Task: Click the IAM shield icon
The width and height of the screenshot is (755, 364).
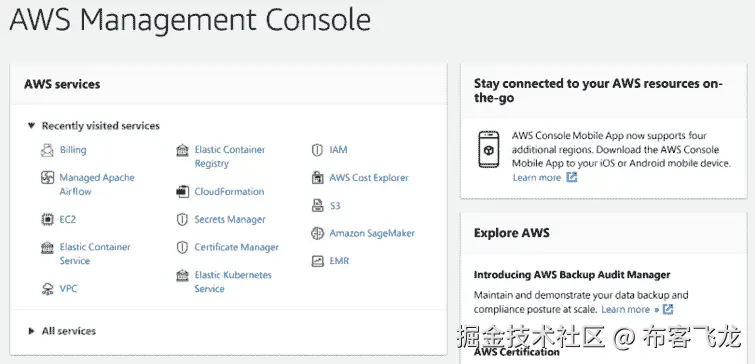Action: [317, 150]
